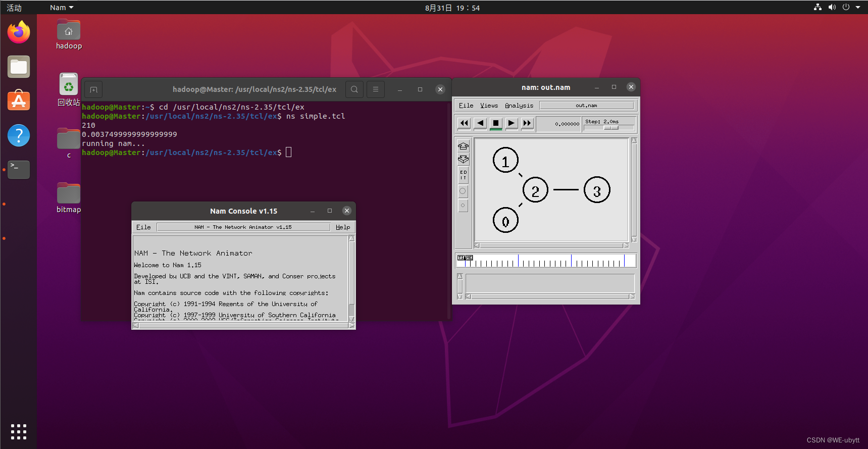Open Ubuntu Software from the dock

click(x=19, y=101)
